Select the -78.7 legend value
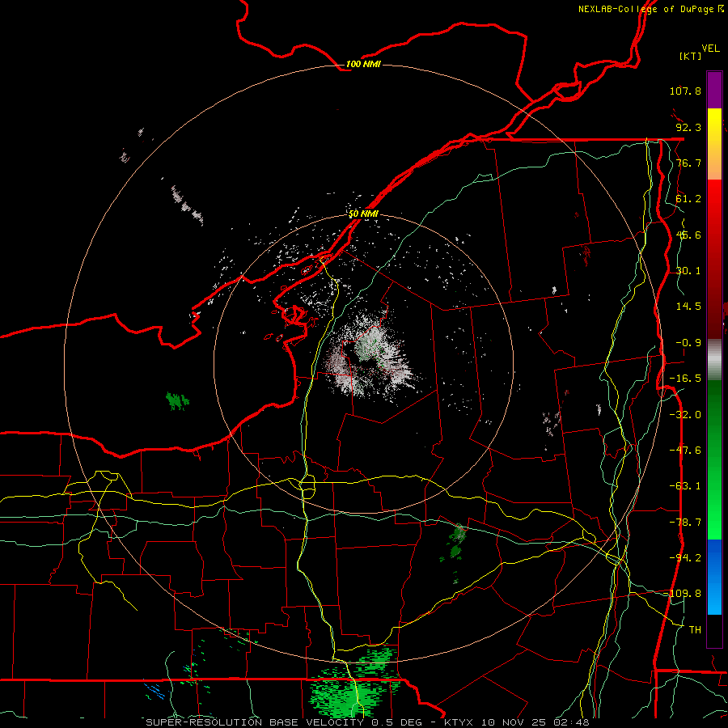Image resolution: width=728 pixels, height=728 pixels. [x=685, y=523]
